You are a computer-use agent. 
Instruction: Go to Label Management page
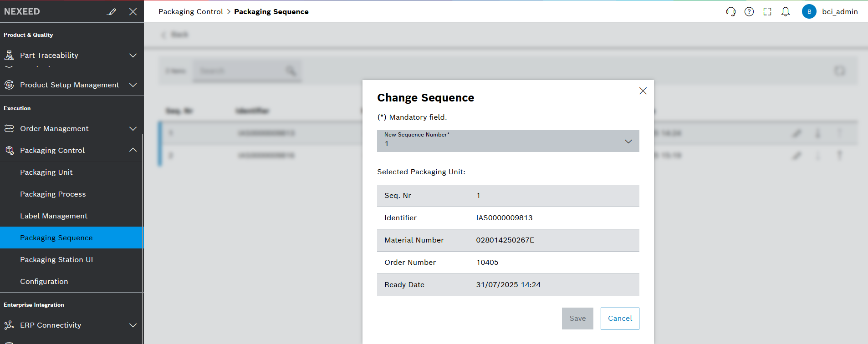click(54, 216)
